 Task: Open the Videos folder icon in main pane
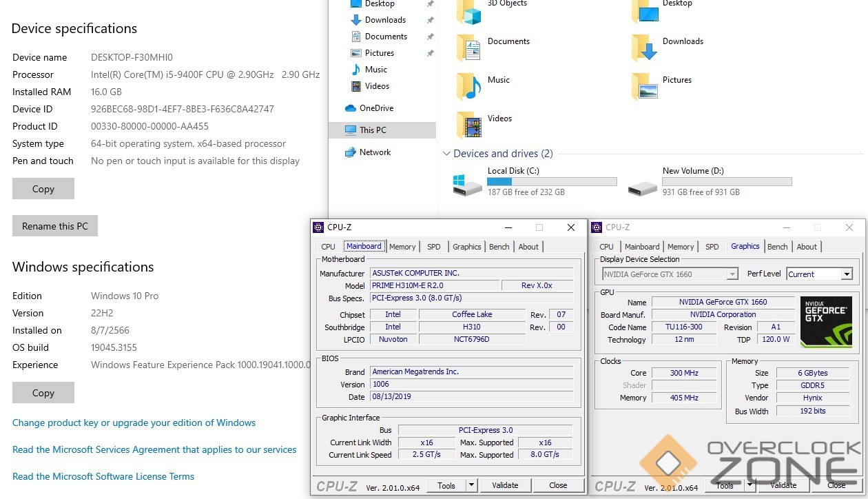pyautogui.click(x=469, y=125)
